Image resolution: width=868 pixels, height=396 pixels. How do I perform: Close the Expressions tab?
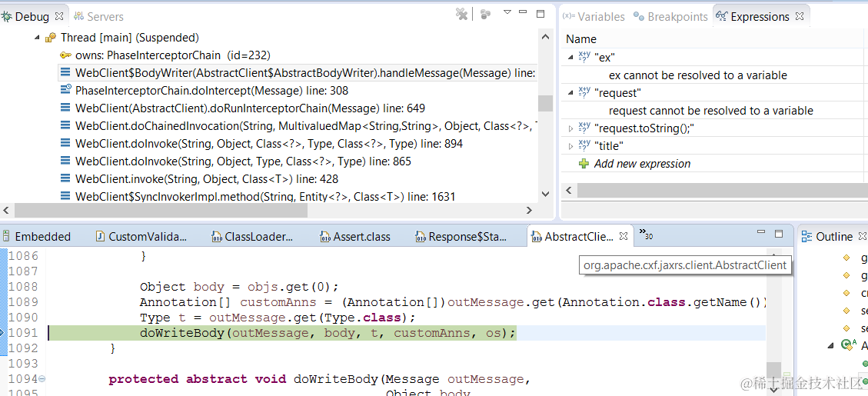tap(799, 17)
